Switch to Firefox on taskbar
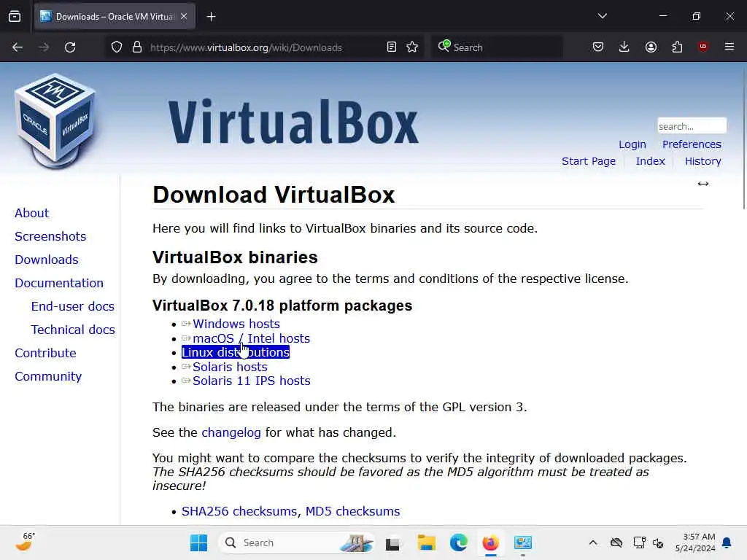This screenshot has width=747, height=560. pos(491,542)
